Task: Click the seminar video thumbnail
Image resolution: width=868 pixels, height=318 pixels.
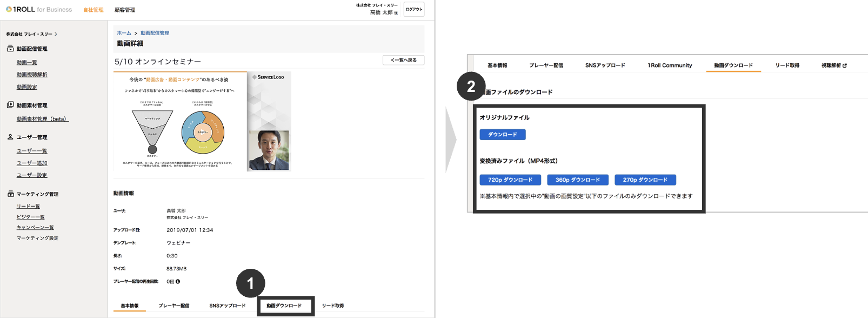Action: 202,122
